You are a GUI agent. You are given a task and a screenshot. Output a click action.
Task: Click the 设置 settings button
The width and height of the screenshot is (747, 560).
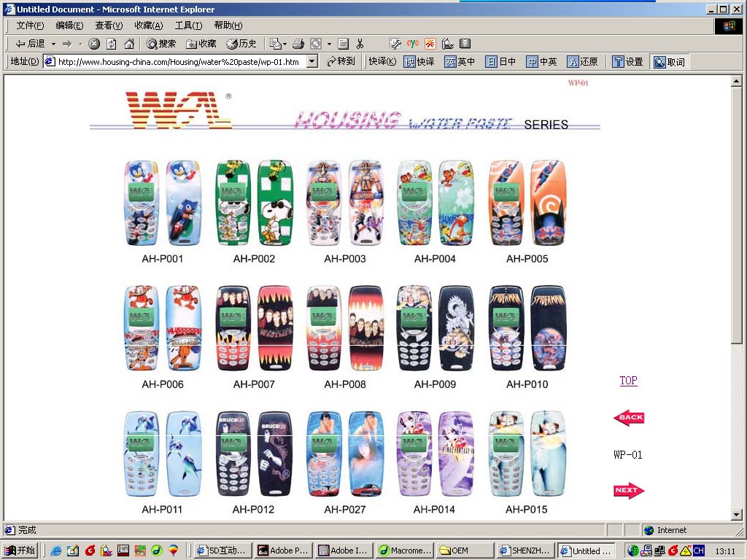tap(628, 62)
